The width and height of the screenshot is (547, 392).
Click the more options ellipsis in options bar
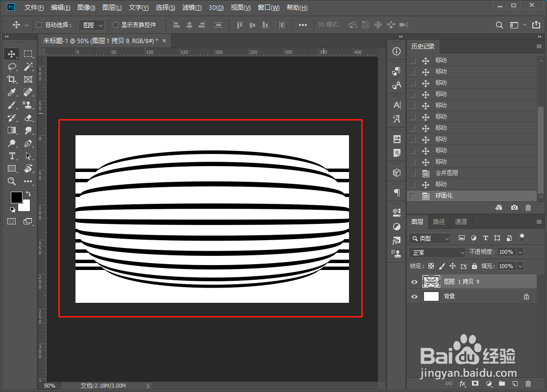click(x=303, y=25)
